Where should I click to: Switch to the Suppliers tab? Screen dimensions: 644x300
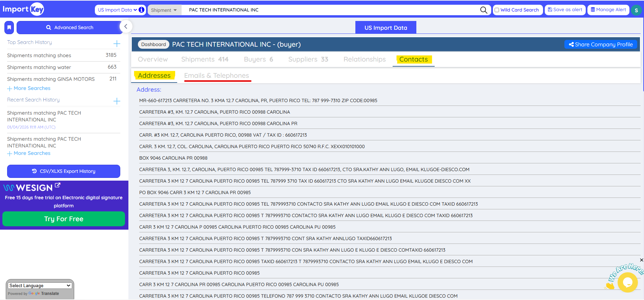pyautogui.click(x=308, y=59)
